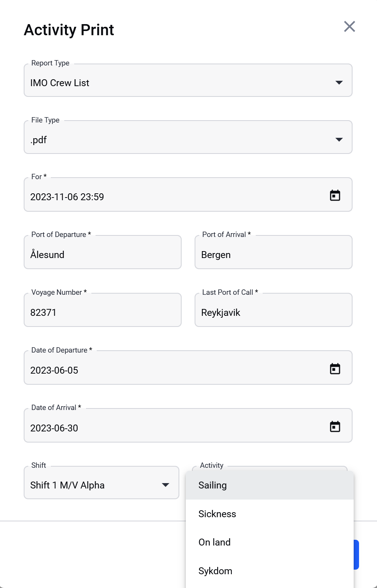Open the Shift dropdown arrow

pos(166,485)
